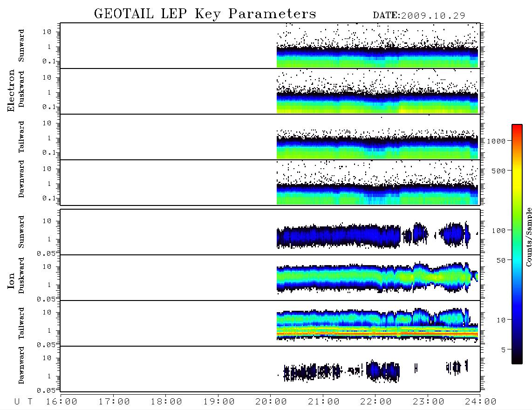This screenshot has height=410, width=532.
Task: Pick the red top of colorbar
Action: [x=517, y=128]
